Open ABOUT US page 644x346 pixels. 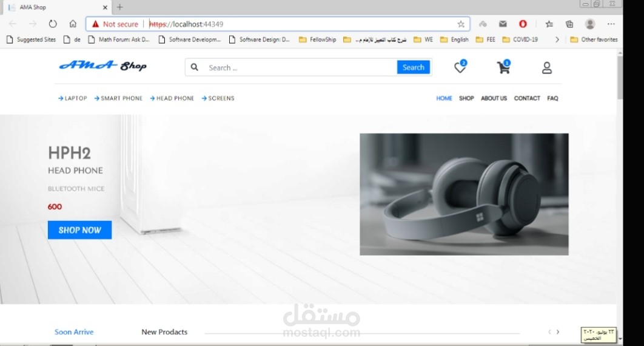point(494,98)
